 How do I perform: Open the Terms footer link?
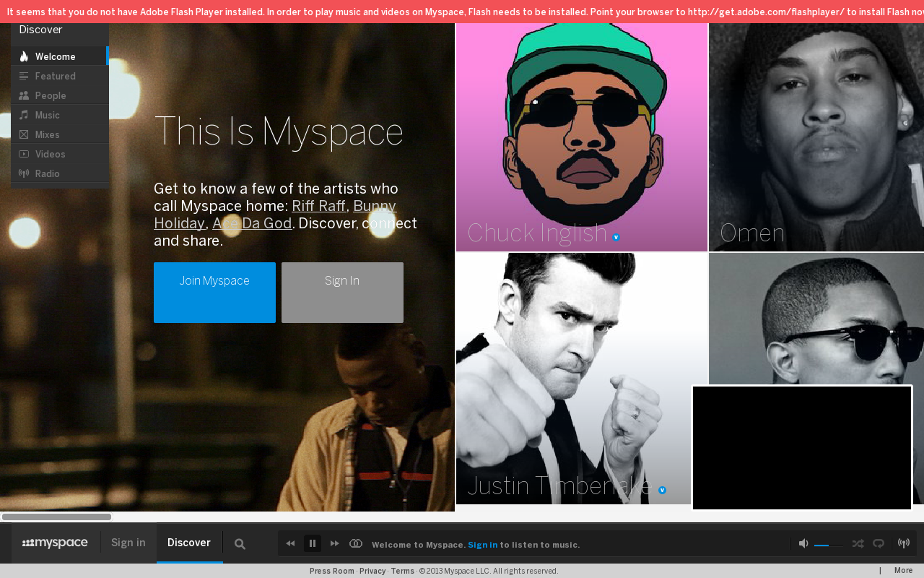coord(403,571)
